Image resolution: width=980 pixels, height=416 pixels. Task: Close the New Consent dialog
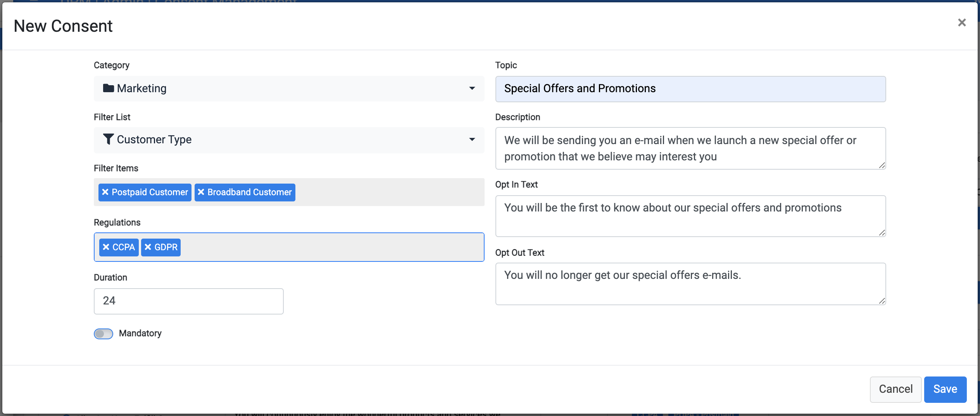(x=962, y=22)
